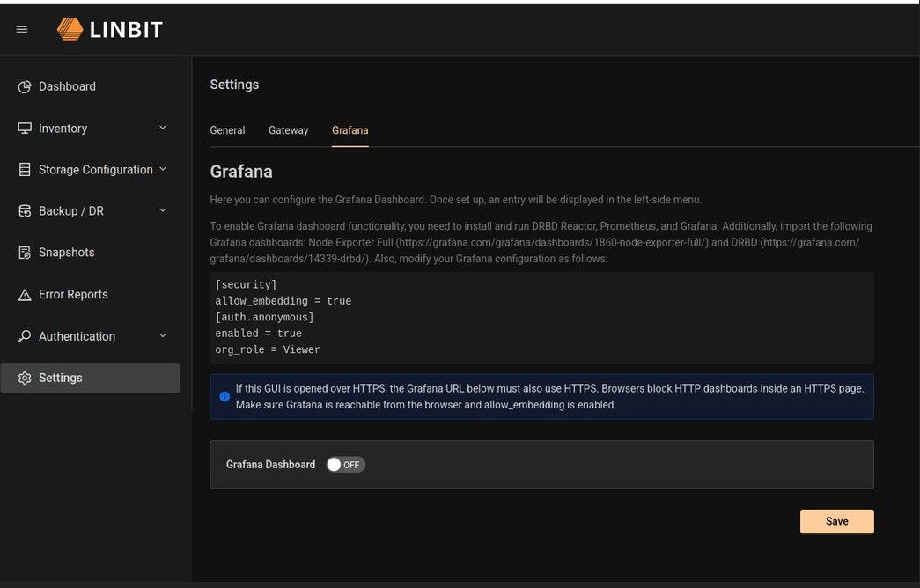Click the node-exporter-full dashboard URL text
Viewport: 920px width, 588px height.
click(x=553, y=242)
